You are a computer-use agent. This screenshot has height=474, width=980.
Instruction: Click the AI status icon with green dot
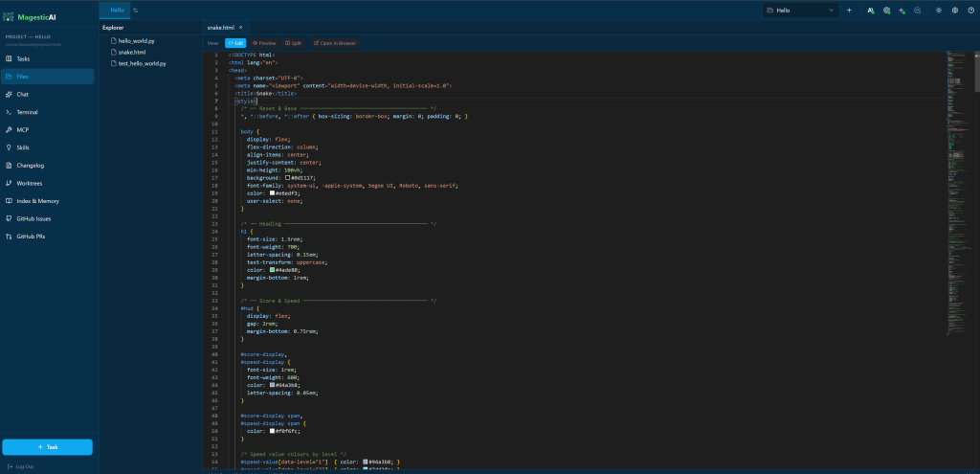(871, 10)
